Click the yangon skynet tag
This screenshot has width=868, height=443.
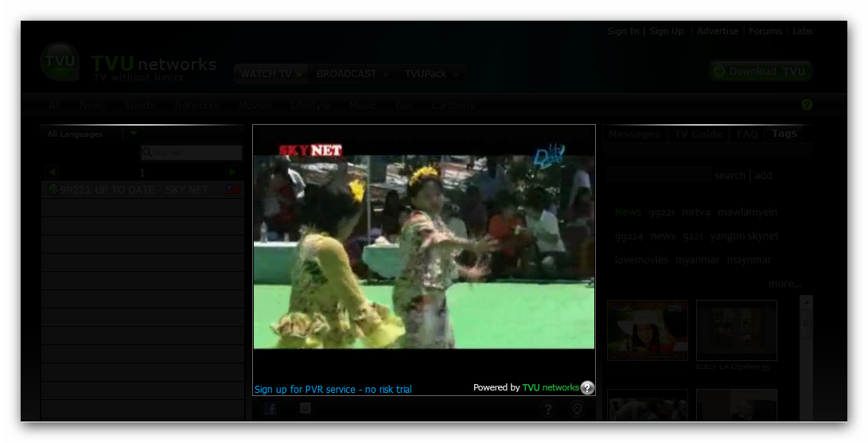(744, 236)
